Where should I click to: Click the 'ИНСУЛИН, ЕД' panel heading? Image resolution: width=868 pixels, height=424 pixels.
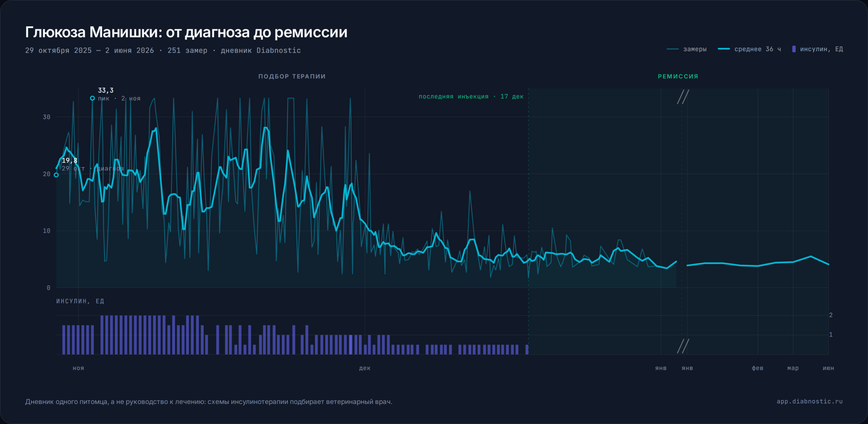pos(80,301)
